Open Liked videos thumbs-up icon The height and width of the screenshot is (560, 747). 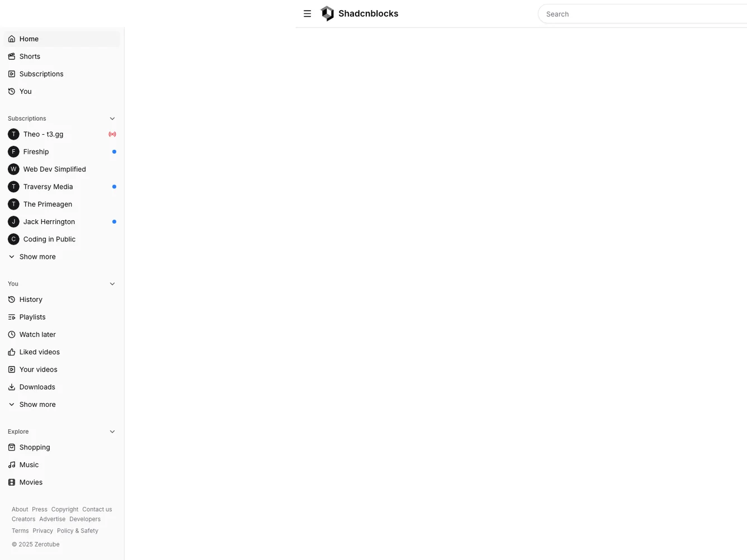point(12,352)
